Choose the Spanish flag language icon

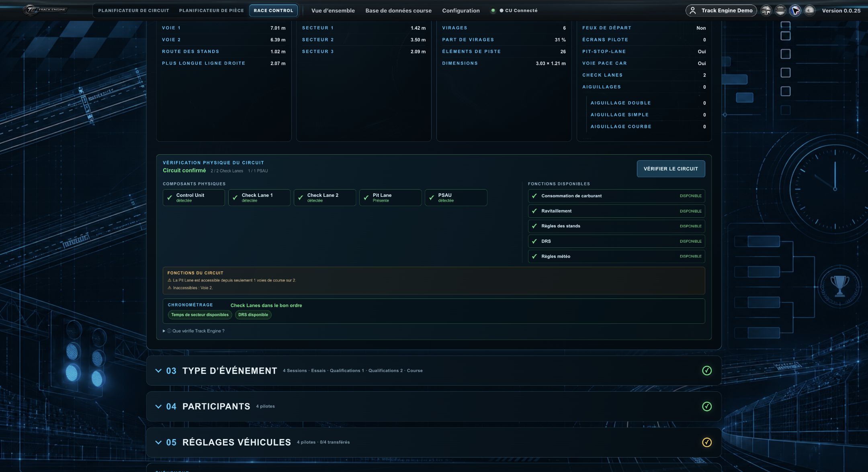click(x=809, y=10)
